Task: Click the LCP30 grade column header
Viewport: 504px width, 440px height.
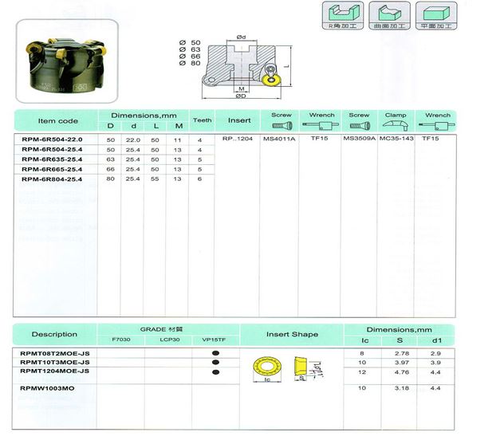Action: click(170, 340)
